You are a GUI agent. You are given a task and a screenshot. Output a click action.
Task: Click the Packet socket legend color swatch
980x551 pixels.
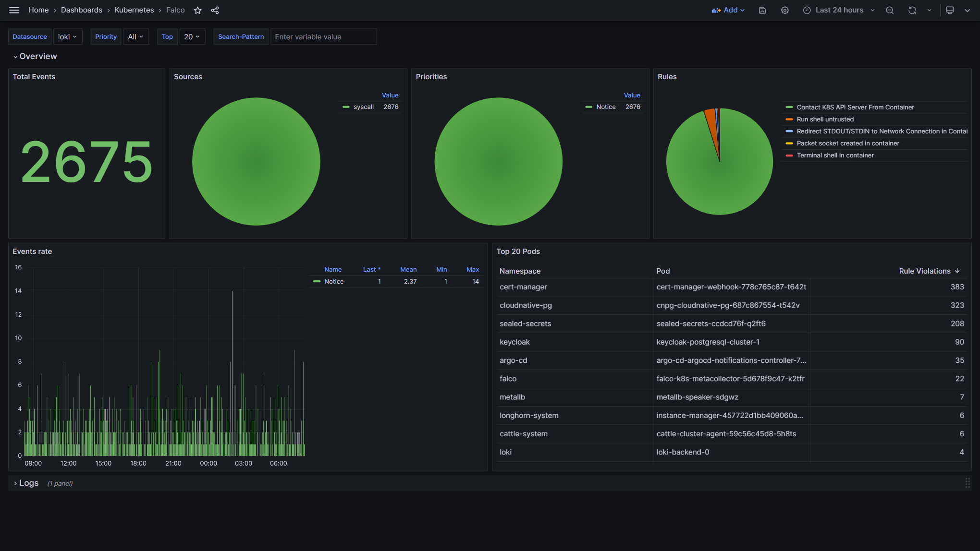pos(789,144)
